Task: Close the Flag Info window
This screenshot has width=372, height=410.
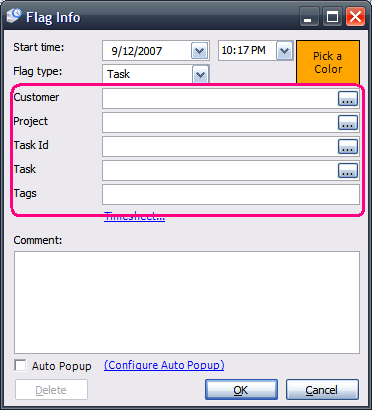Action: (355, 17)
